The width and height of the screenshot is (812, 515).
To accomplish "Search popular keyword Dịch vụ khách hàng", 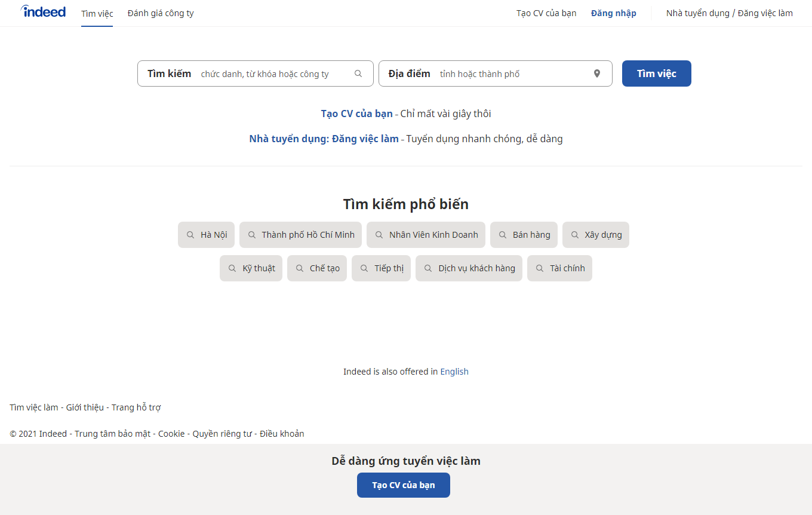I will coord(469,268).
